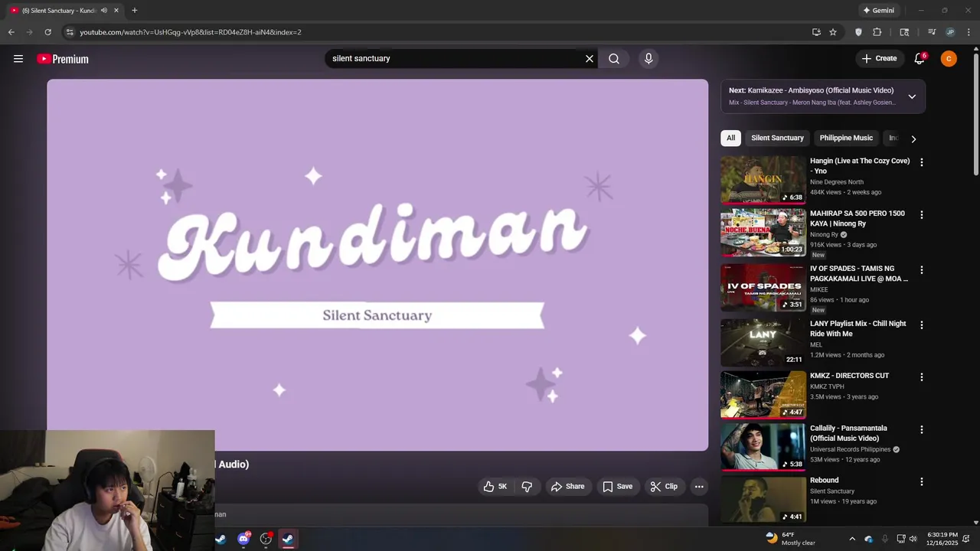Screen dimensions: 980x551
Task: Close the Silent Sanctuary tab
Action: coord(116,11)
